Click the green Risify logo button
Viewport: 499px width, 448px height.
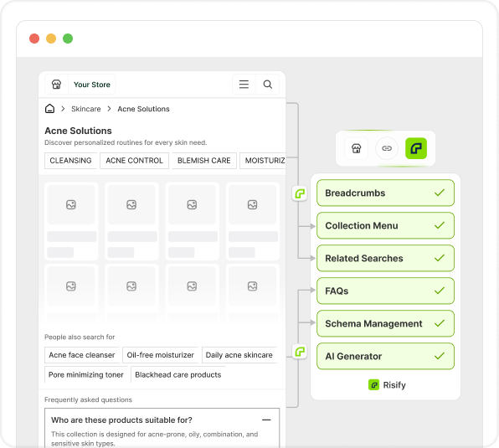pos(416,148)
